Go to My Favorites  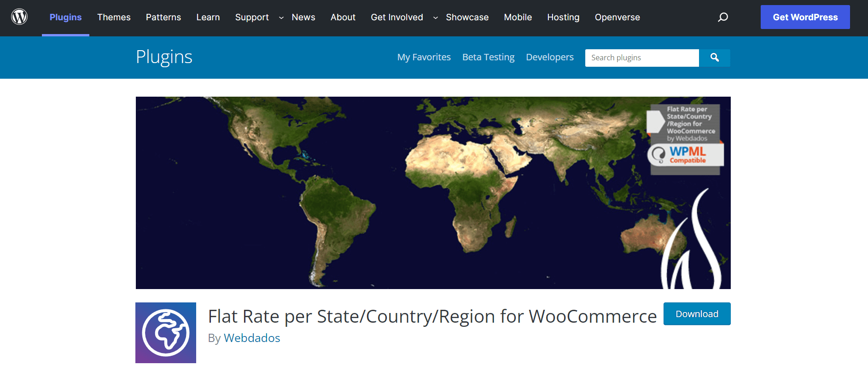(424, 57)
